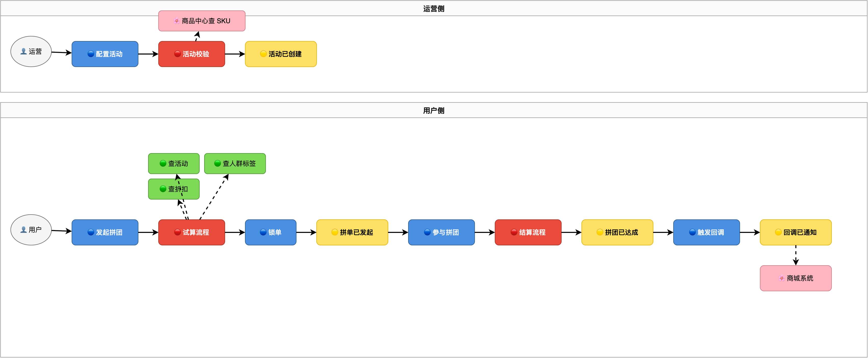Screen dimensions: 868x358
Task: Click the person icon in 用户 ellipse
Action: (24, 230)
